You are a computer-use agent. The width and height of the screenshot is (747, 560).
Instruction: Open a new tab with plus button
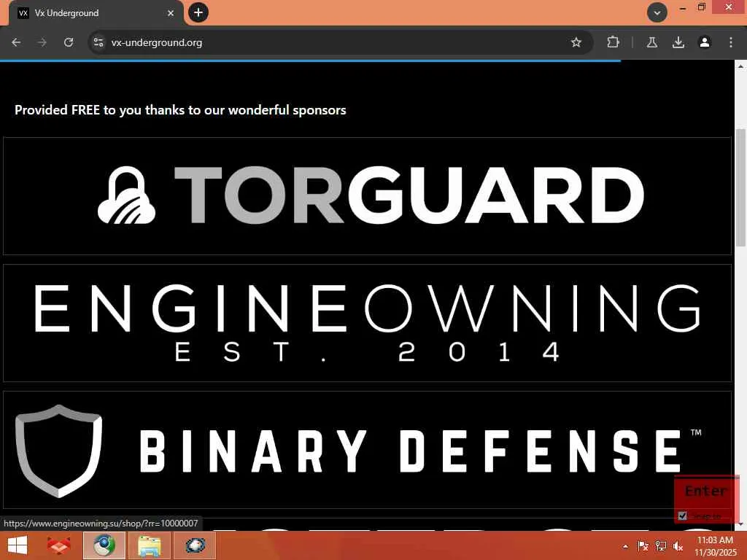[x=198, y=12]
